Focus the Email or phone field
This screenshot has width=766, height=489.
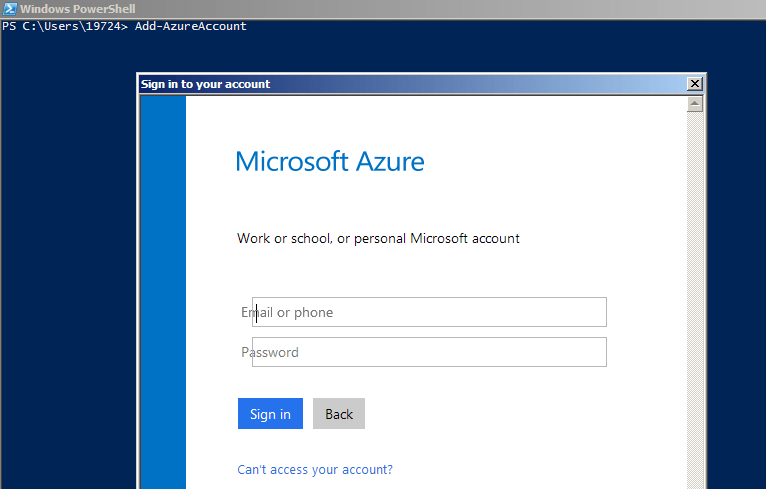pos(429,312)
